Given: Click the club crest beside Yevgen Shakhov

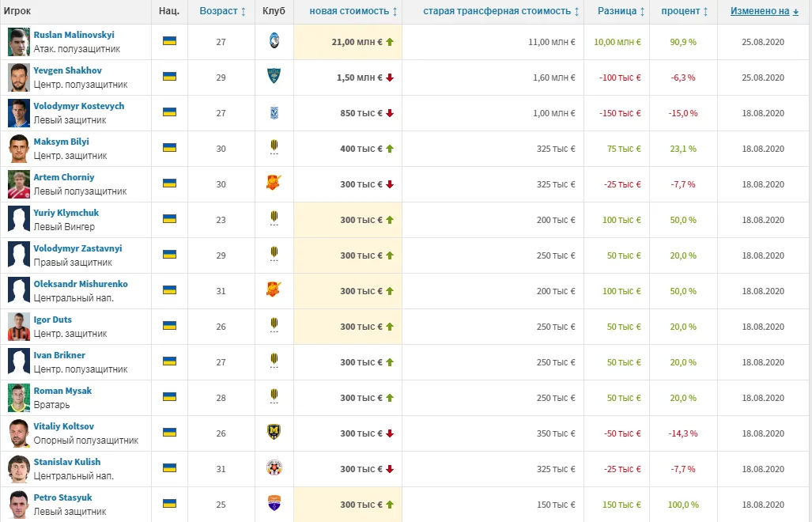Looking at the screenshot, I should pyautogui.click(x=274, y=77).
